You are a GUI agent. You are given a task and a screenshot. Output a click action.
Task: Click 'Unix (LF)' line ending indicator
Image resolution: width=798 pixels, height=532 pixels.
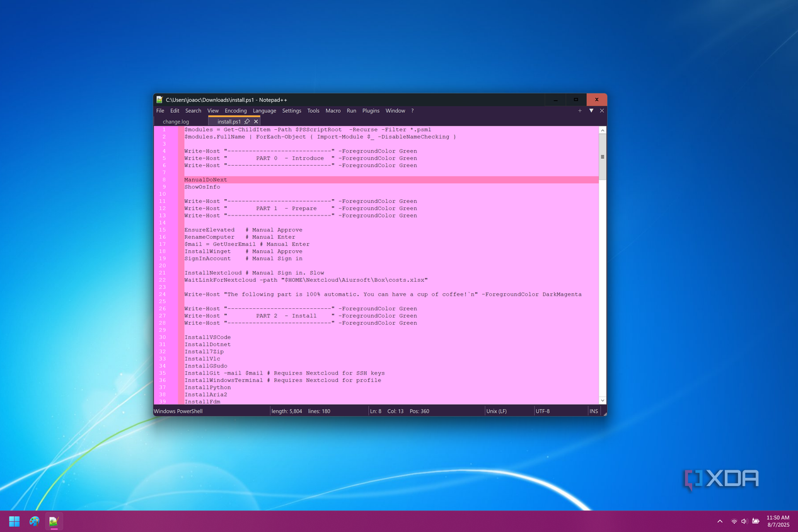click(x=497, y=411)
